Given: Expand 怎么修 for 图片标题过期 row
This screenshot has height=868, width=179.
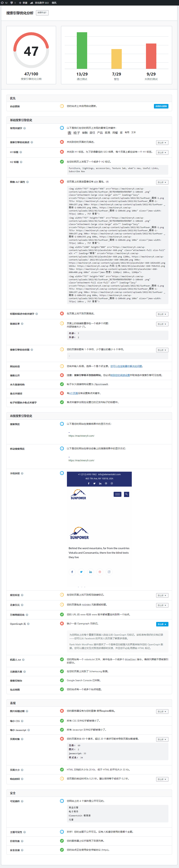Looking at the screenshot, I should [x=162, y=712].
